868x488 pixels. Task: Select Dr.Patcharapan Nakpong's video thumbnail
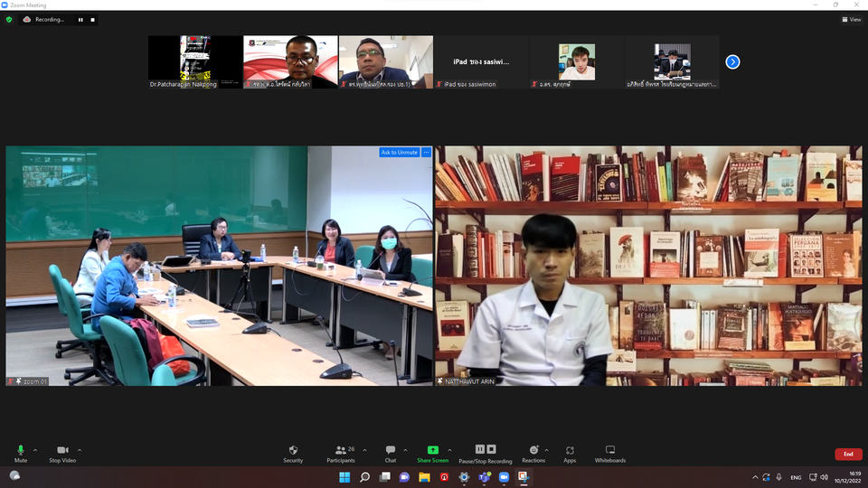point(194,61)
